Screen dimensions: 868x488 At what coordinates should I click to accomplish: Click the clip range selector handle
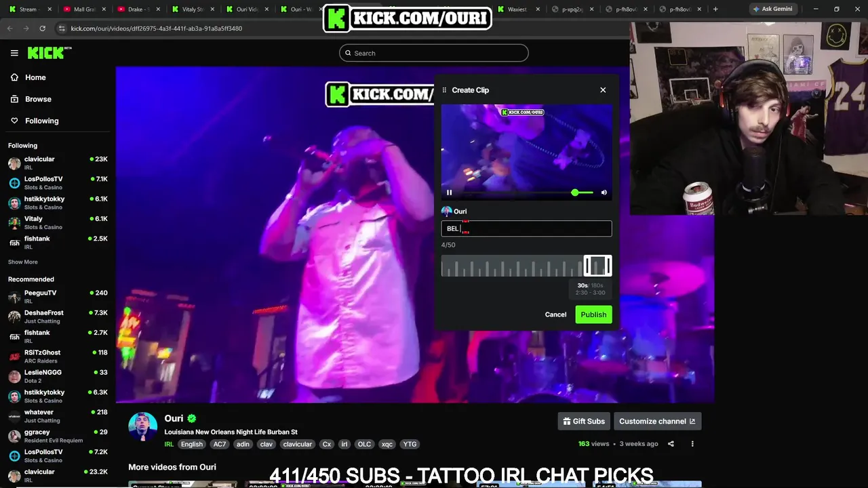click(597, 266)
